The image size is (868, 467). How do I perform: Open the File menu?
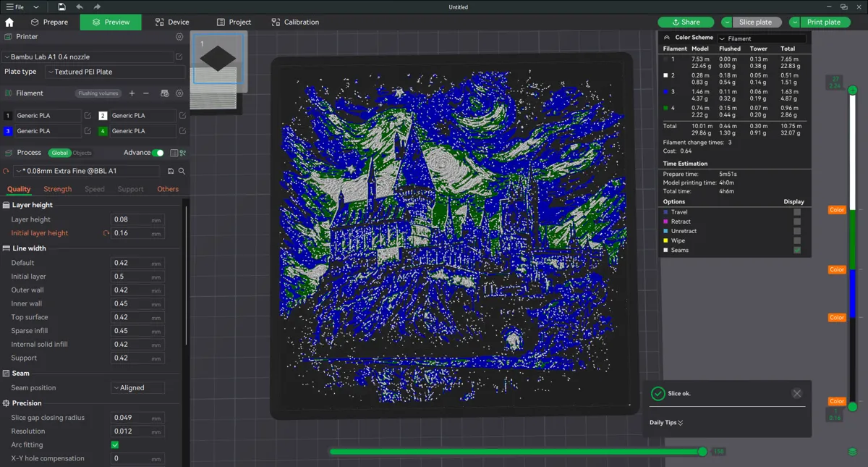[14, 7]
